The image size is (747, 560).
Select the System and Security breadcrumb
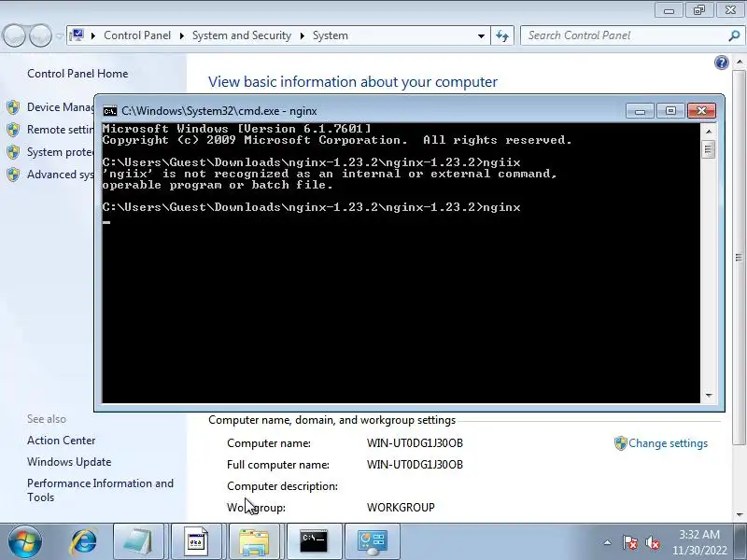[x=242, y=35]
